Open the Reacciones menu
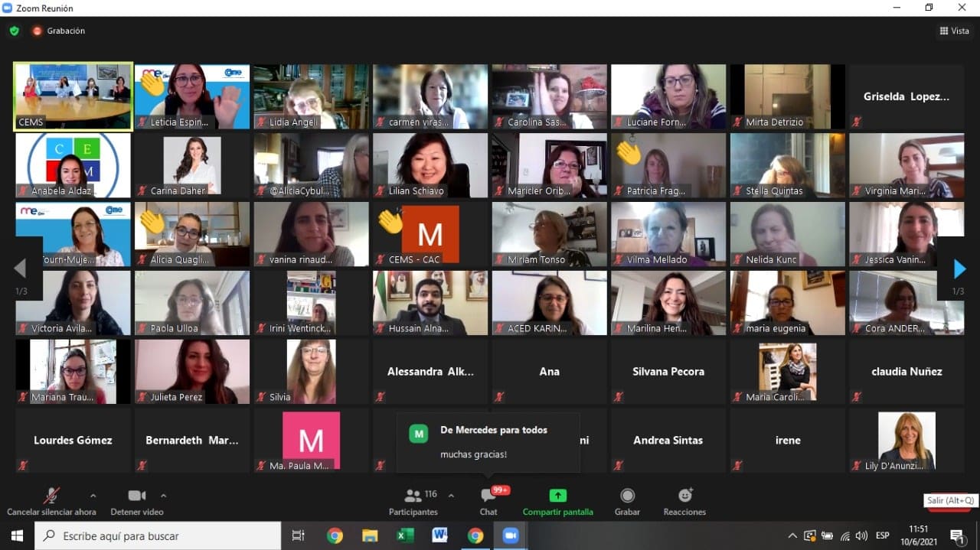The height and width of the screenshot is (550, 980). click(685, 496)
